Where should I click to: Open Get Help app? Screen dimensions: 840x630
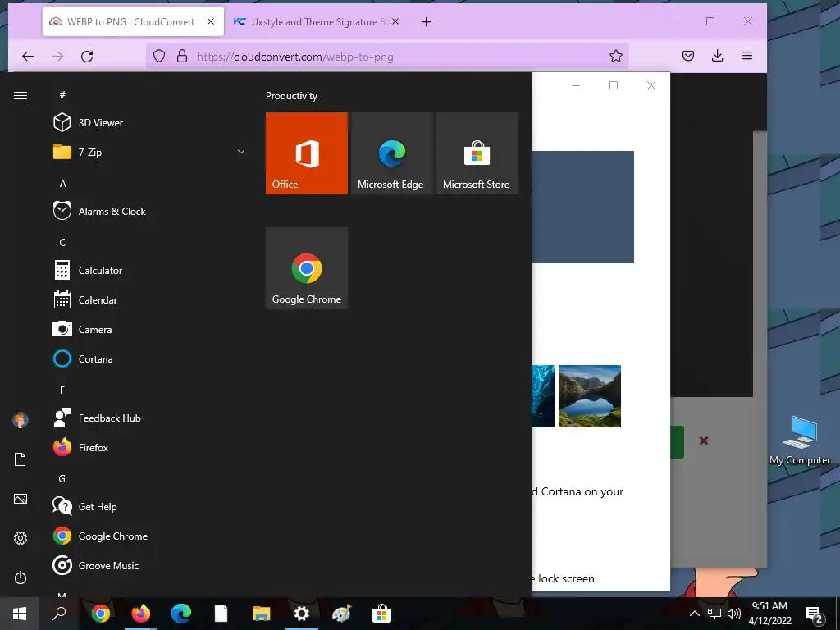[98, 506]
